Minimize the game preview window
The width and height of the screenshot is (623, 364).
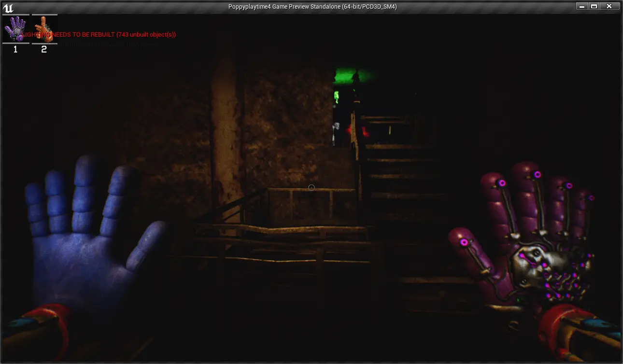pos(582,6)
